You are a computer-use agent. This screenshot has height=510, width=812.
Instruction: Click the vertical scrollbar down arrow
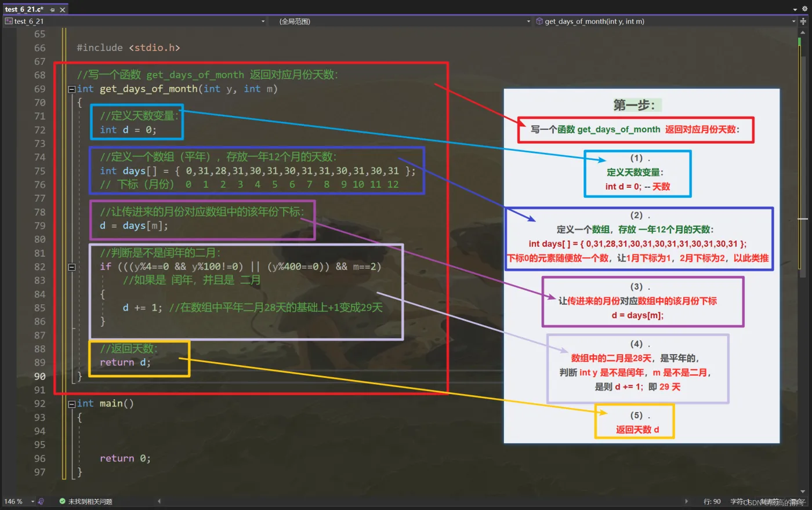(803, 491)
